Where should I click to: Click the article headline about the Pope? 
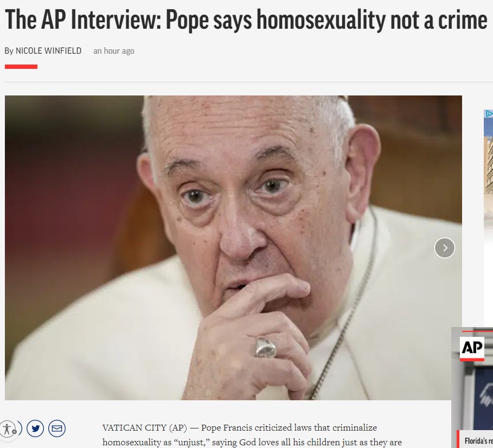click(x=246, y=20)
